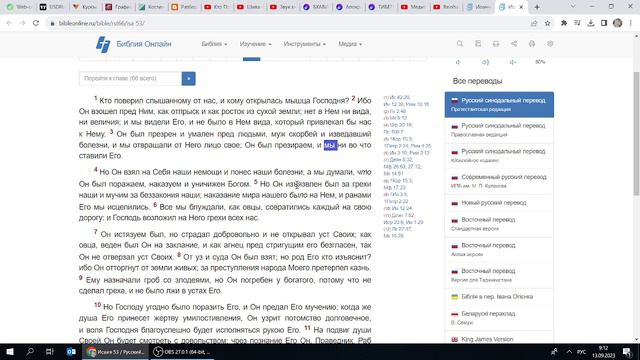This screenshot has height=360, width=640.
Task: Open browser downloads icon
Action: point(591,23)
